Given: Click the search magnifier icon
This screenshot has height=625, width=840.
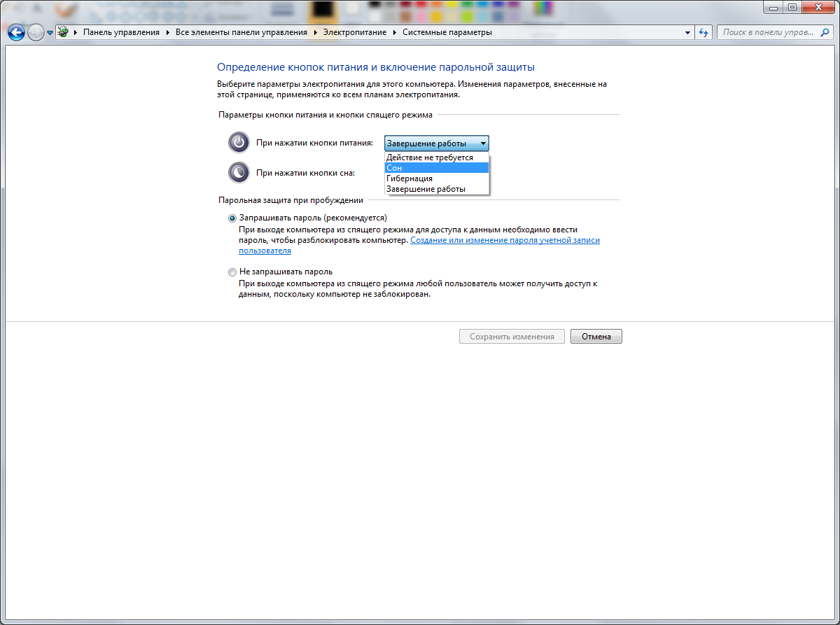Looking at the screenshot, I should pyautogui.click(x=825, y=32).
